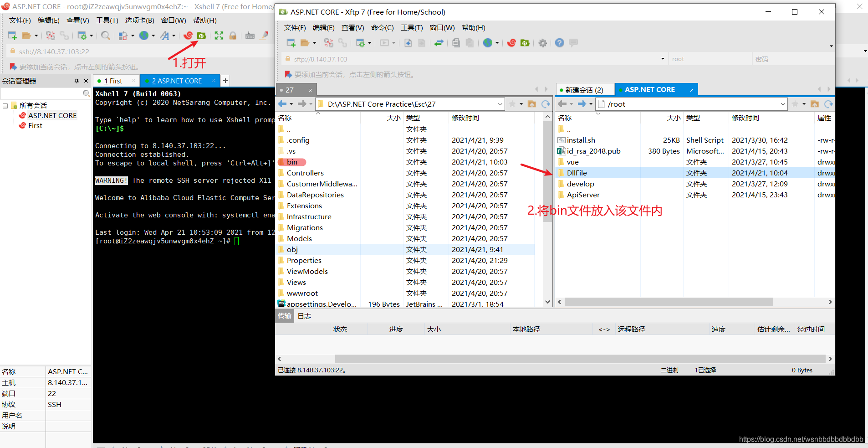The height and width of the screenshot is (448, 868).
Task: Click local pane vertical scrollbar down arrow
Action: [547, 302]
